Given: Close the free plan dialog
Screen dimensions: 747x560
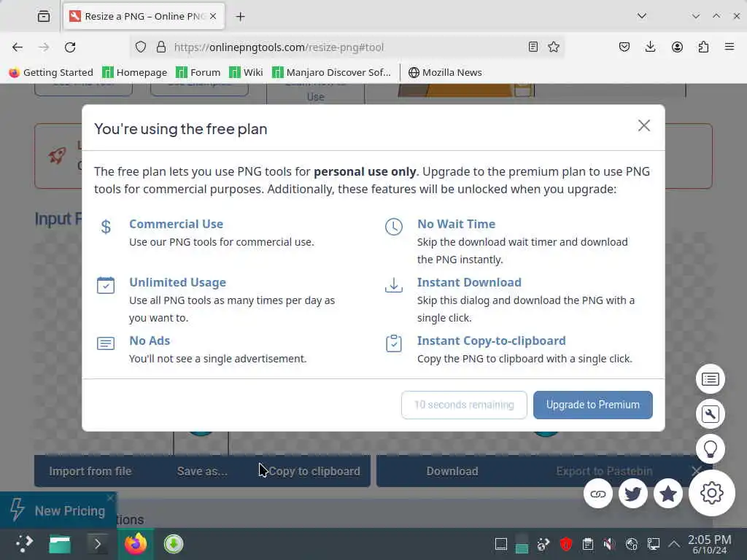Looking at the screenshot, I should tap(643, 125).
